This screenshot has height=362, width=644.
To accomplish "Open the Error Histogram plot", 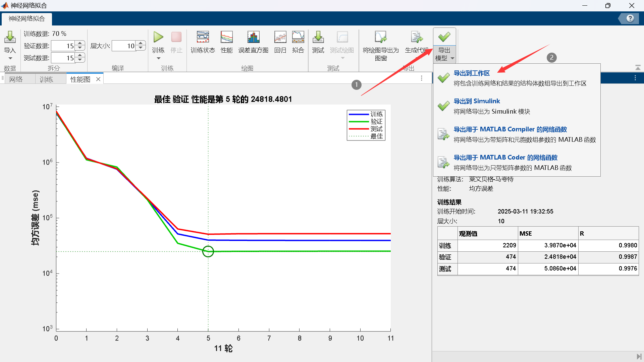I will click(253, 38).
